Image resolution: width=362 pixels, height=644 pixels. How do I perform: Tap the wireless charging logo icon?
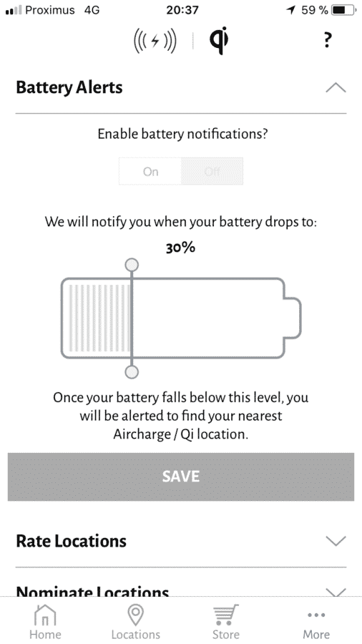click(x=155, y=41)
